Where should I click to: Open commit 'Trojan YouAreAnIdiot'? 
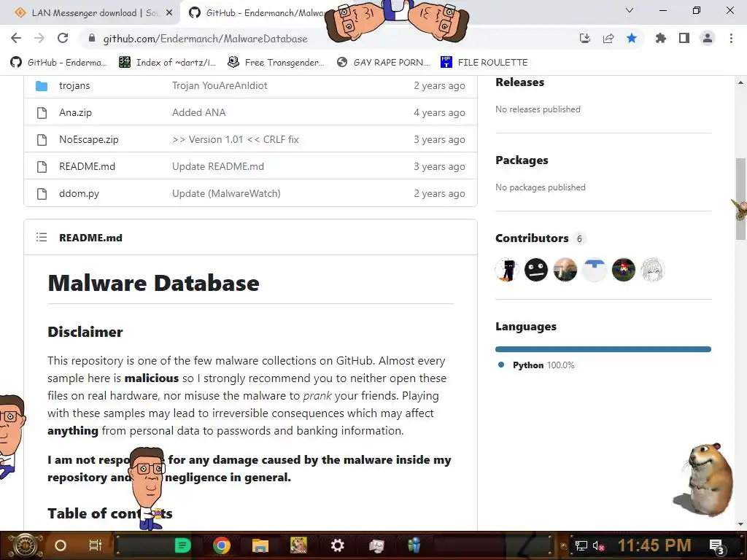(220, 86)
